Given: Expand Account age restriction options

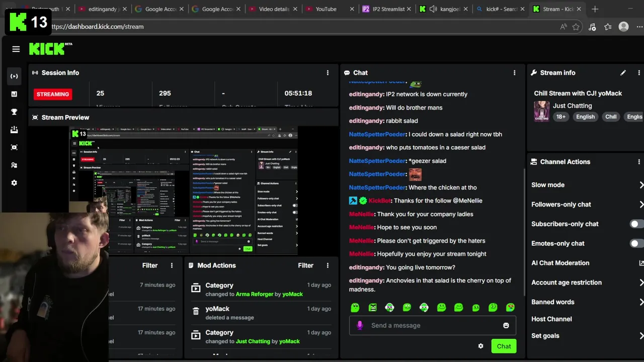Looking at the screenshot, I should pyautogui.click(x=641, y=283).
